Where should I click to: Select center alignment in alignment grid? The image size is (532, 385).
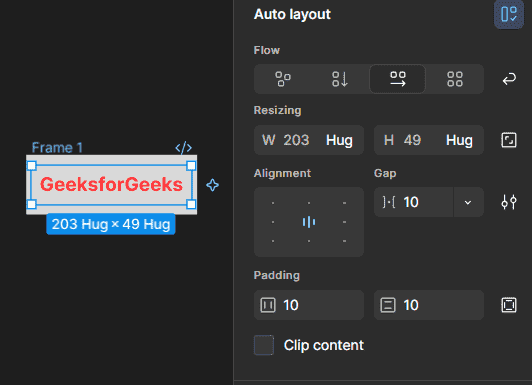309,222
